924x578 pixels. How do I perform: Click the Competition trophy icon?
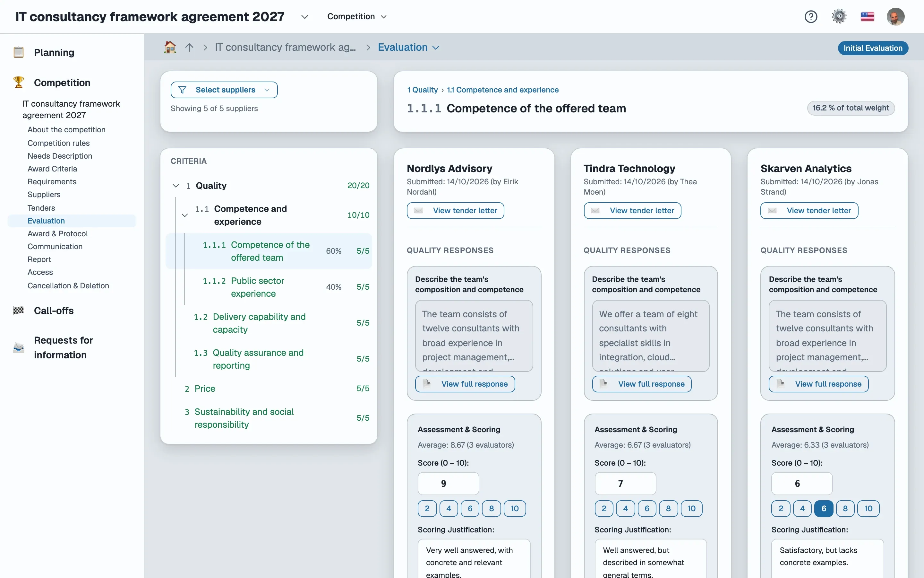(18, 82)
